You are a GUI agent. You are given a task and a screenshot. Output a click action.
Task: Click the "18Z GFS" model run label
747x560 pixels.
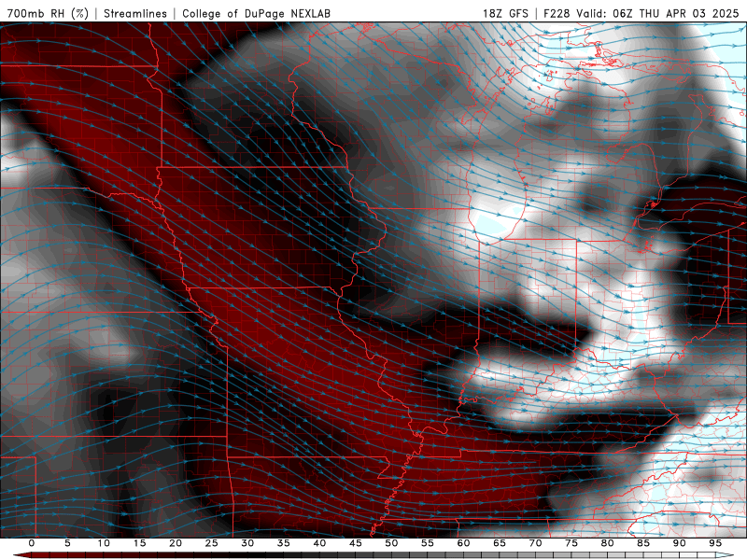click(505, 13)
